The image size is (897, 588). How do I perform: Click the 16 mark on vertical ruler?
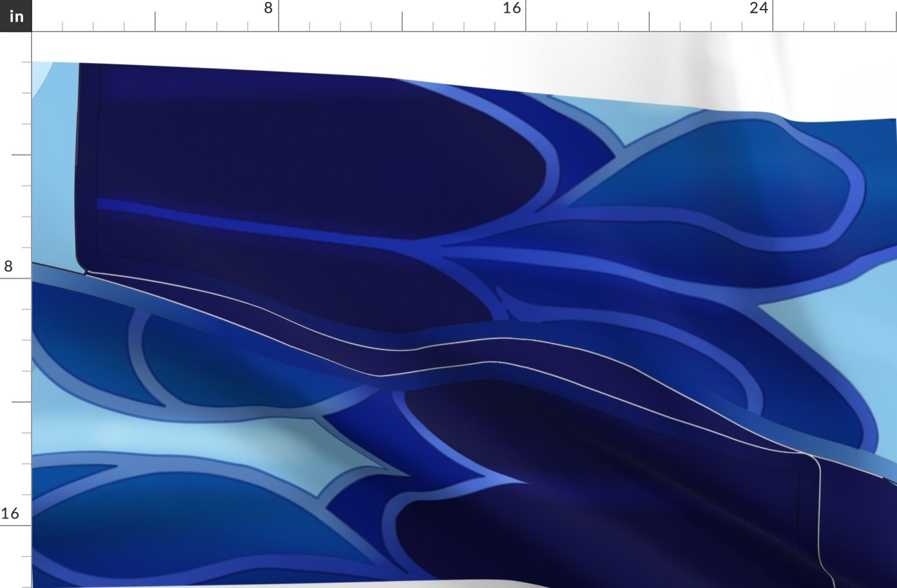click(x=10, y=513)
